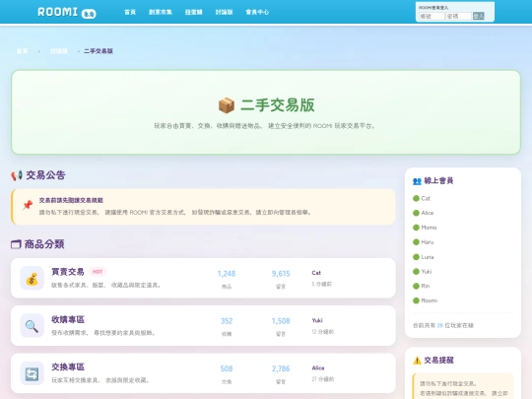Click the money bag icon for 買賣交易

point(32,279)
